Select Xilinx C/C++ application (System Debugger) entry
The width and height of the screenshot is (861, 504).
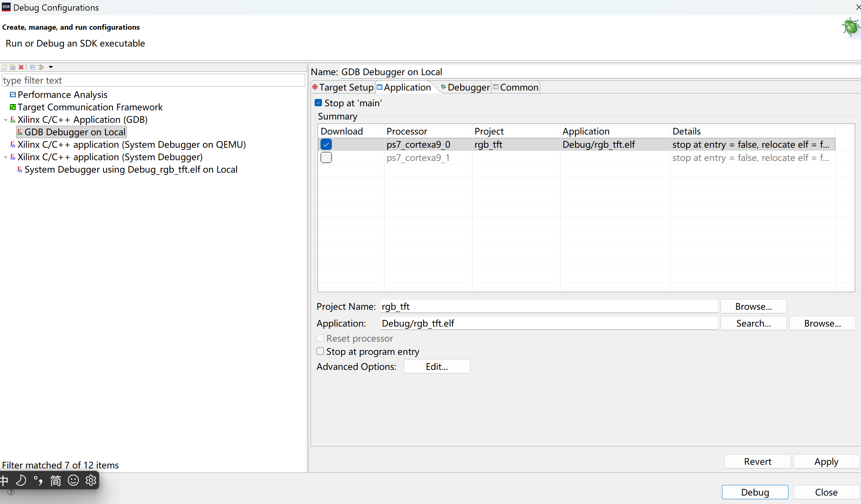pyautogui.click(x=110, y=157)
